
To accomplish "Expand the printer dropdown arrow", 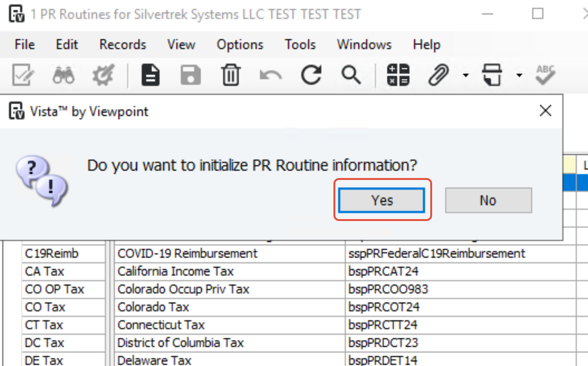I will point(519,75).
